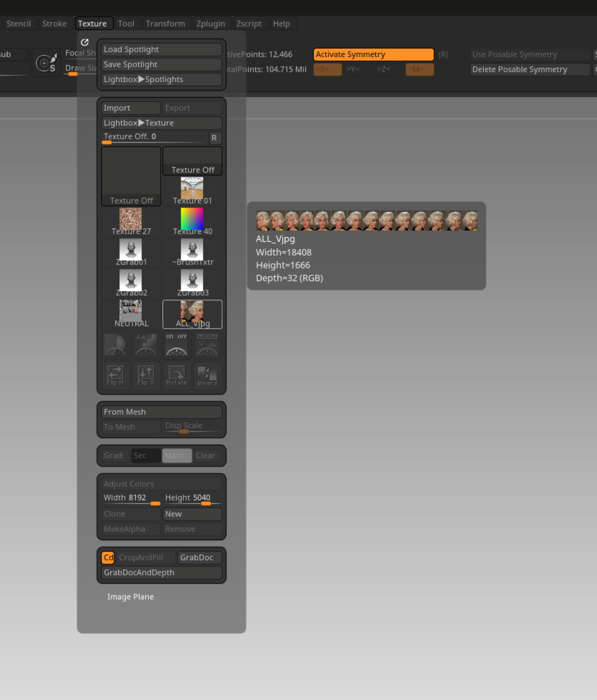Open the Stroke menu
This screenshot has width=597, height=700.
tap(55, 23)
